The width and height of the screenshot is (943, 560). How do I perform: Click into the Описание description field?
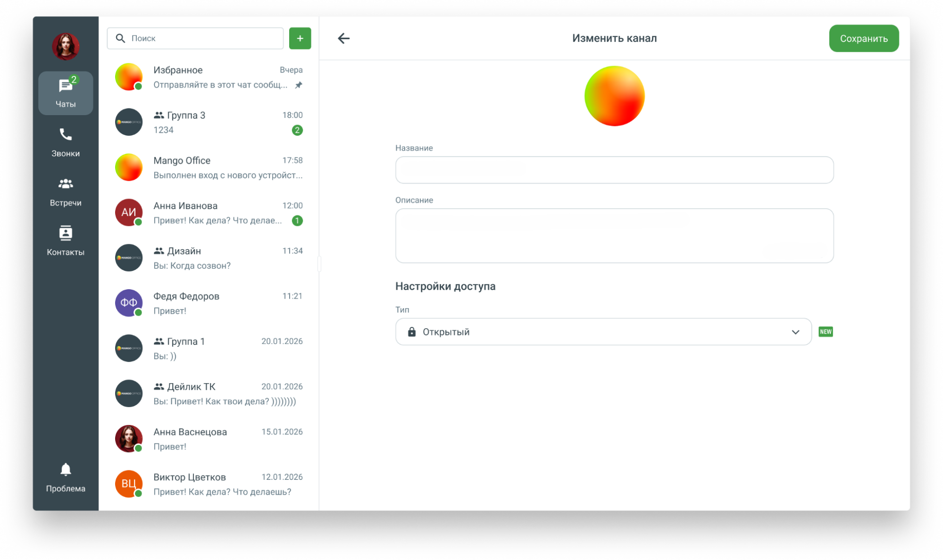614,235
